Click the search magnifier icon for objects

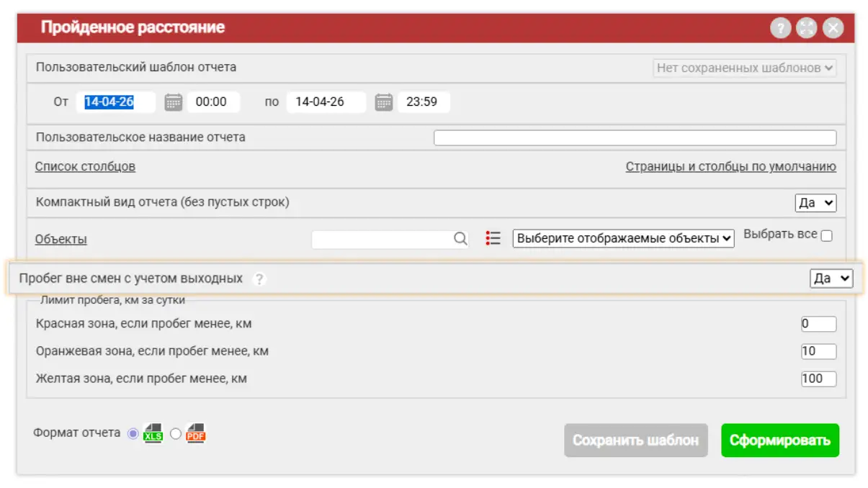tap(460, 239)
